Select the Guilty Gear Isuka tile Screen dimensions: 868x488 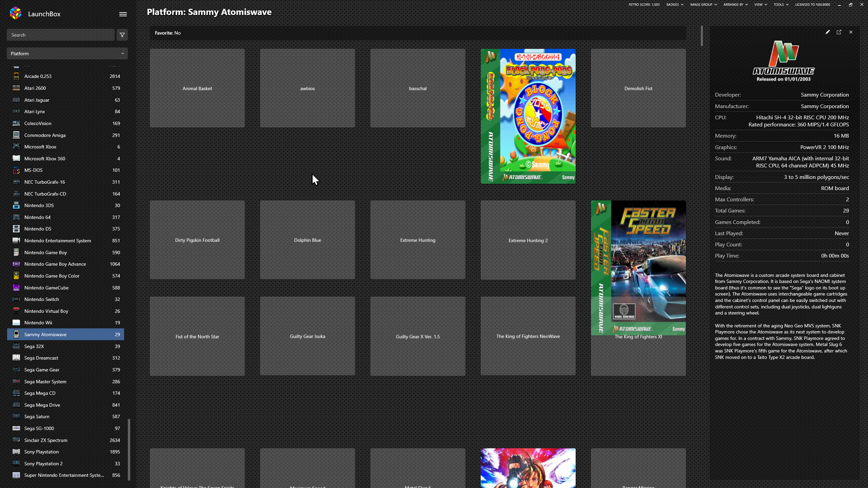(x=308, y=336)
